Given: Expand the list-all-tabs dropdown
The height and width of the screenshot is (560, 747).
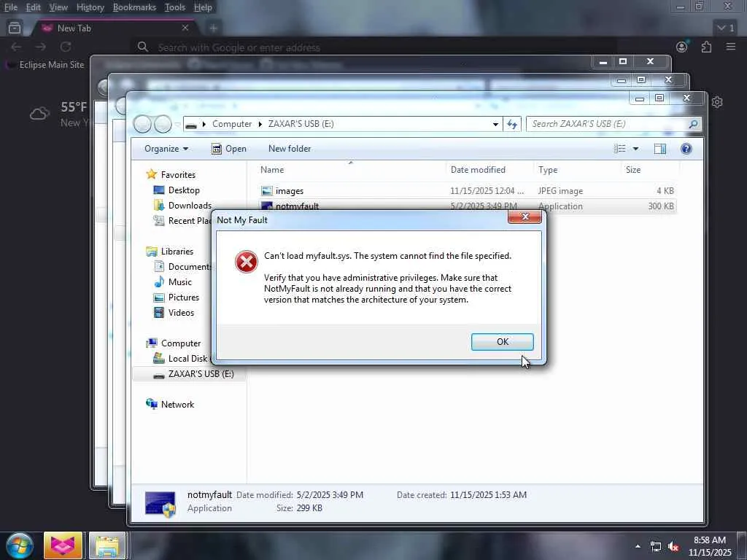Looking at the screenshot, I should tap(726, 28).
